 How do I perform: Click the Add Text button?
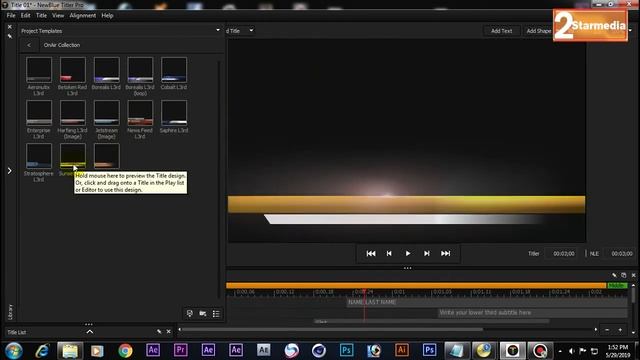click(x=501, y=31)
